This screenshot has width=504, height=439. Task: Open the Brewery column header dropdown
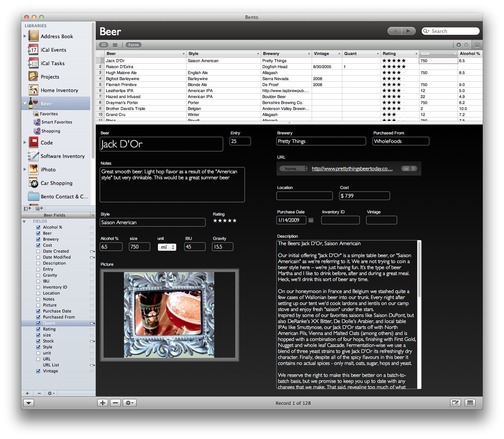point(309,54)
